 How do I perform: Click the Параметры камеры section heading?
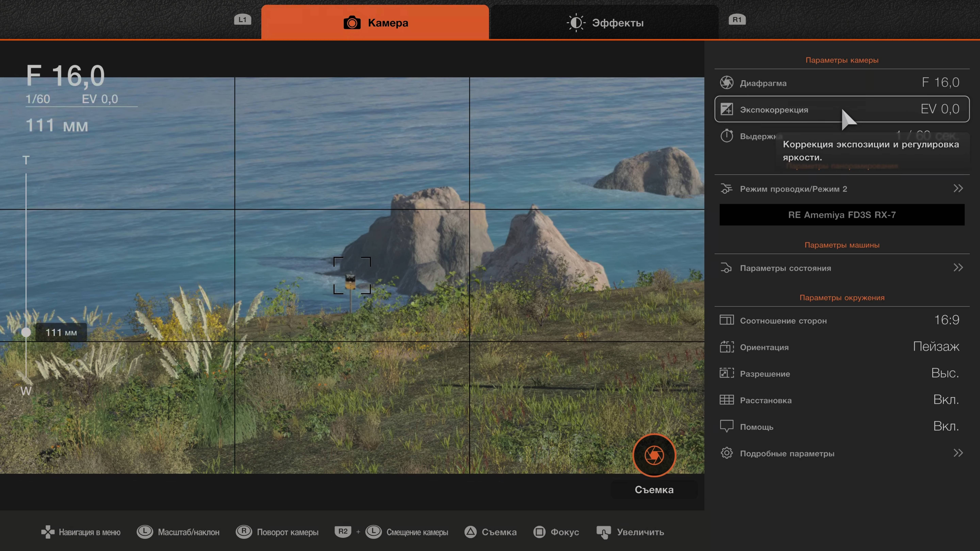[x=842, y=60]
